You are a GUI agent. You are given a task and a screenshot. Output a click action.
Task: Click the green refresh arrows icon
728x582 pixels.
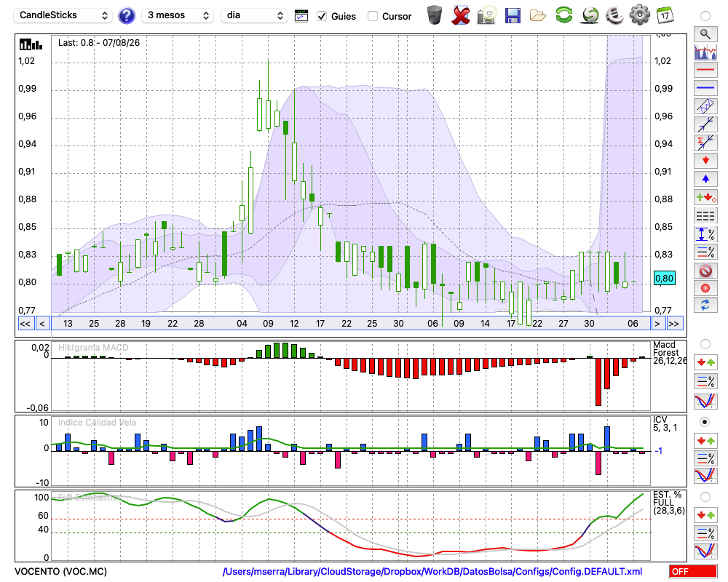click(x=563, y=15)
